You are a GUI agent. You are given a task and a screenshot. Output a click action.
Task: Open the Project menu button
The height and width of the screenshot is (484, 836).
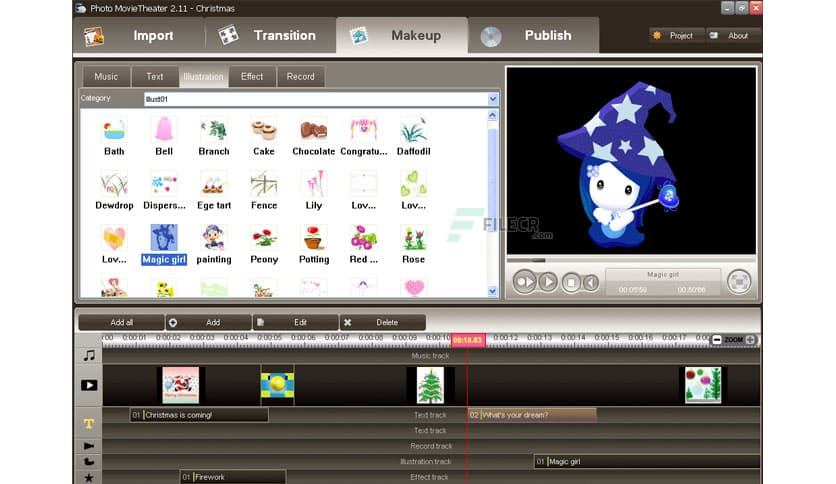(676, 36)
